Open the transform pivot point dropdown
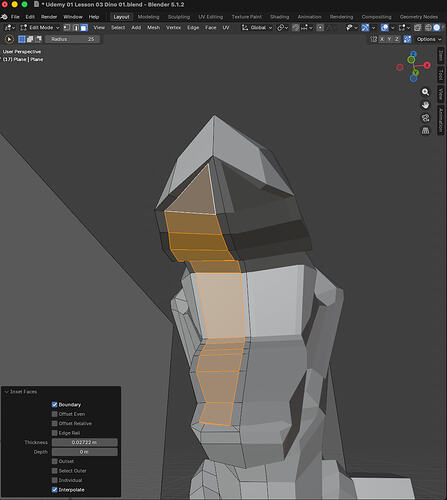Viewport: 447px width, 500px height. pos(283,28)
